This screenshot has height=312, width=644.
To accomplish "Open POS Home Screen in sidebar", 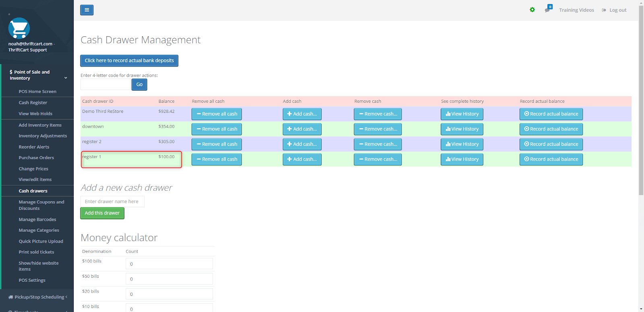I will pos(37,92).
